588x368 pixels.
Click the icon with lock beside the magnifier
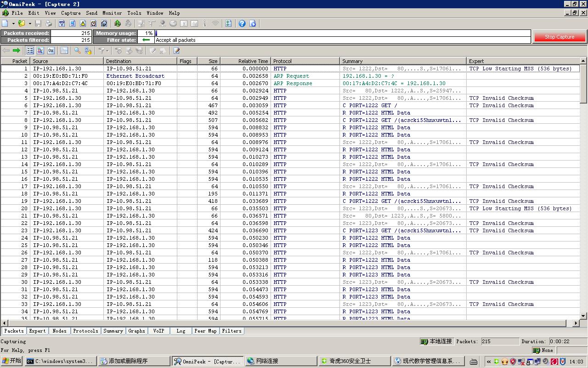[88, 51]
